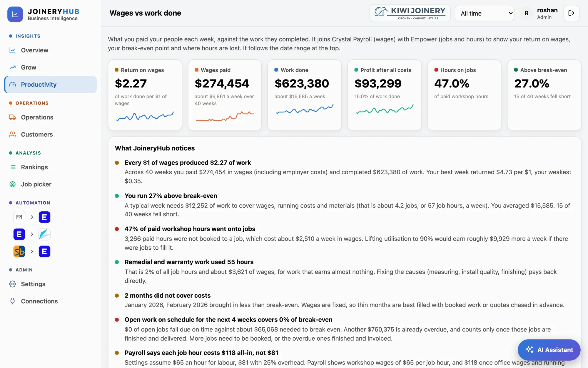Click the E icon after the Sb icon
The width and height of the screenshot is (588, 368).
coord(44,251)
